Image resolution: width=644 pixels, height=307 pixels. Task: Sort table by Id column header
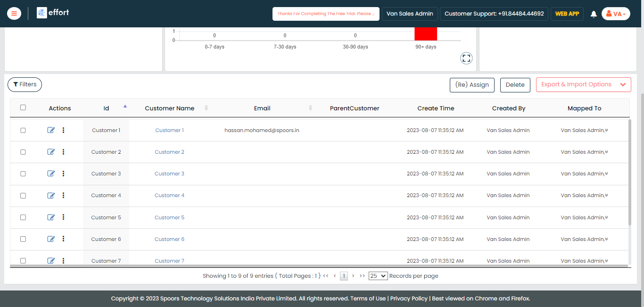tap(107, 108)
